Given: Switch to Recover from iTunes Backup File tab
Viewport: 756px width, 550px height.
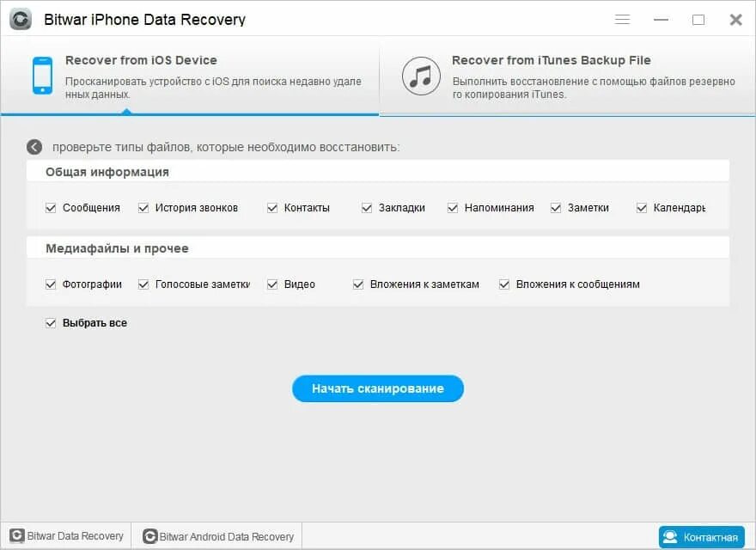Looking at the screenshot, I should click(568, 76).
